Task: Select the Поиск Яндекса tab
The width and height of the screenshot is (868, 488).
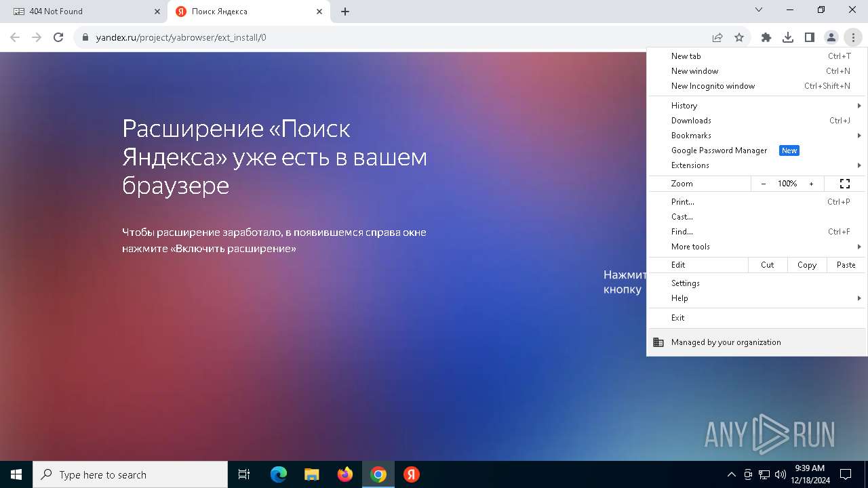Action: tap(249, 12)
